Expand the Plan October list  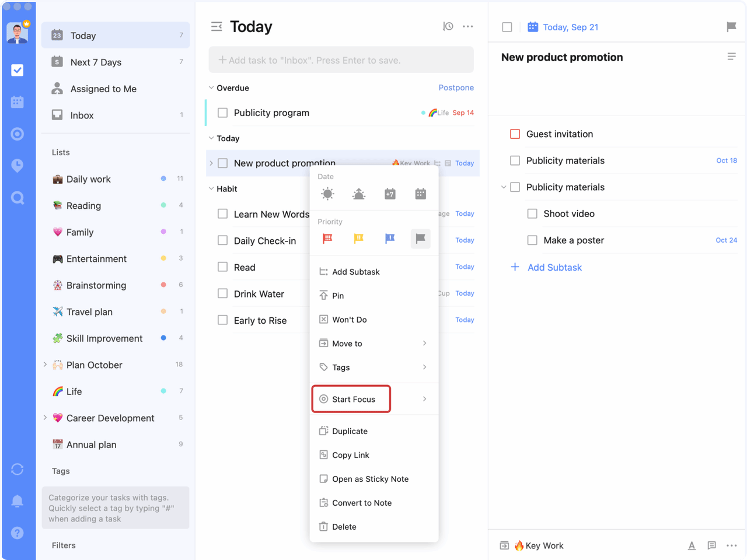coord(46,365)
